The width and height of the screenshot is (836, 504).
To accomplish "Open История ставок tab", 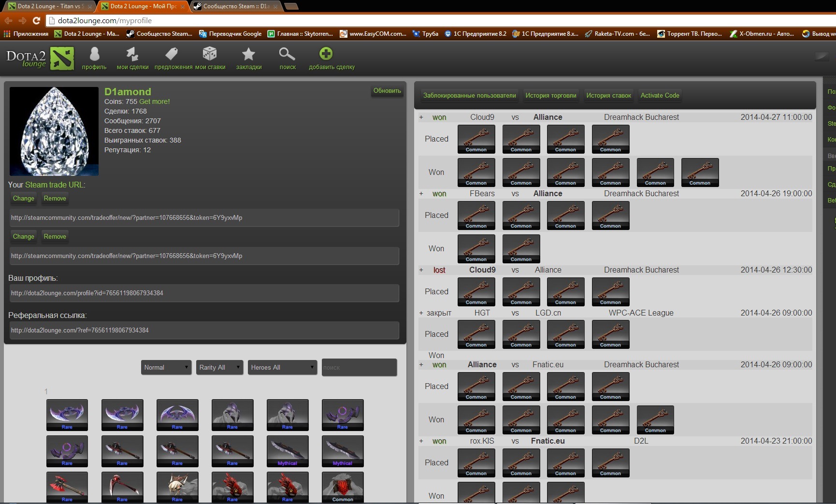I will pos(608,96).
